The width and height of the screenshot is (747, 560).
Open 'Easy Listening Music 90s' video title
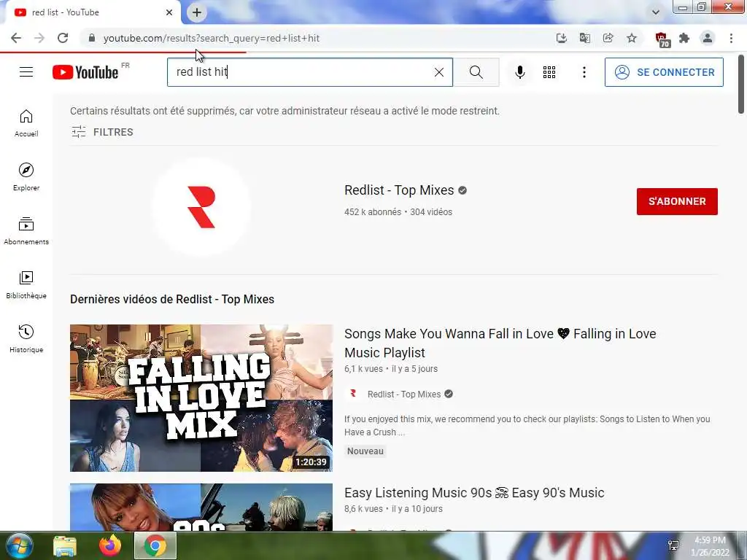tap(474, 492)
